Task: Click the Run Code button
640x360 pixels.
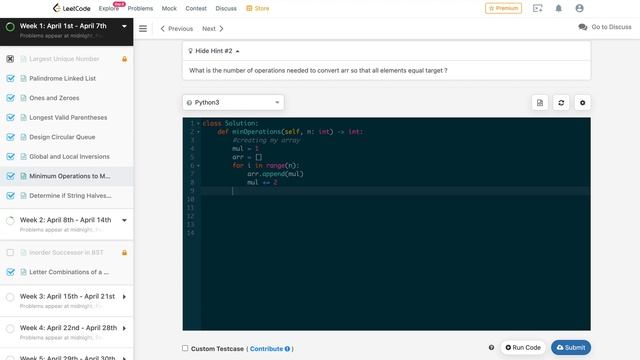Action: [523, 347]
